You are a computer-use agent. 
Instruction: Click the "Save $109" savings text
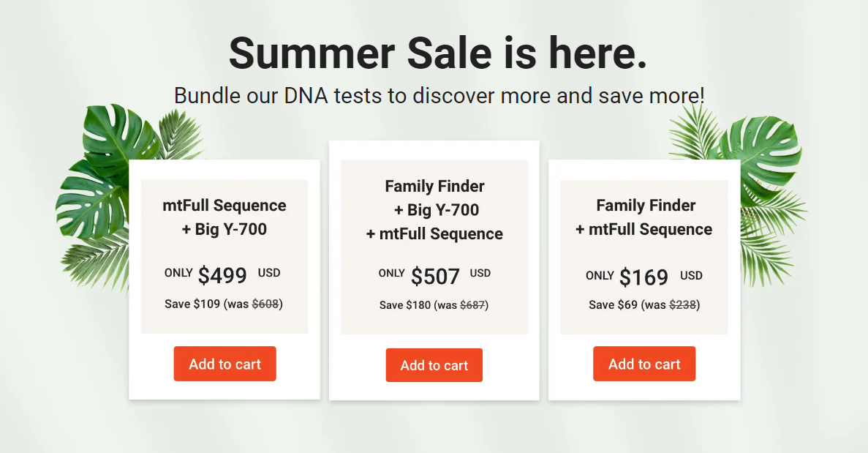pyautogui.click(x=192, y=304)
